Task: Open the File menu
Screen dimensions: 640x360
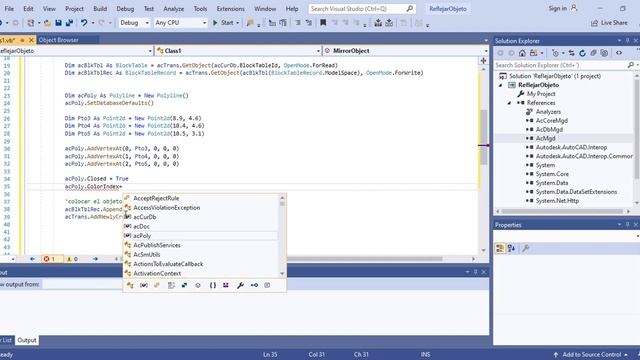Action: tap(9, 9)
